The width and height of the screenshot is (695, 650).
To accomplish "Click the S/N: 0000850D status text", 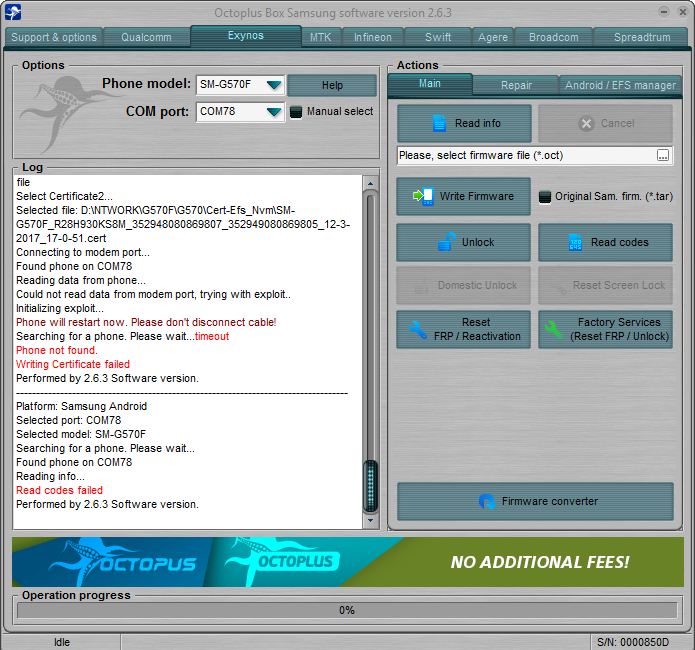I will [x=633, y=642].
